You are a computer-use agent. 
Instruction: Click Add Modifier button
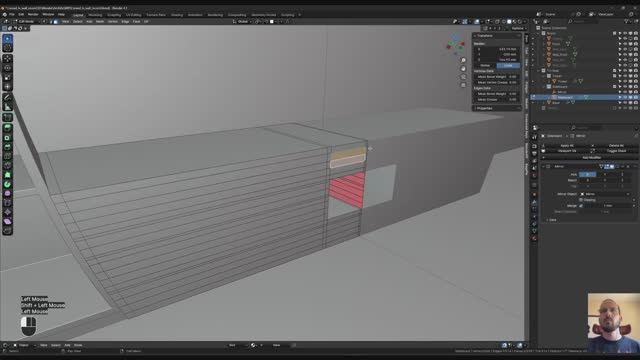point(591,158)
